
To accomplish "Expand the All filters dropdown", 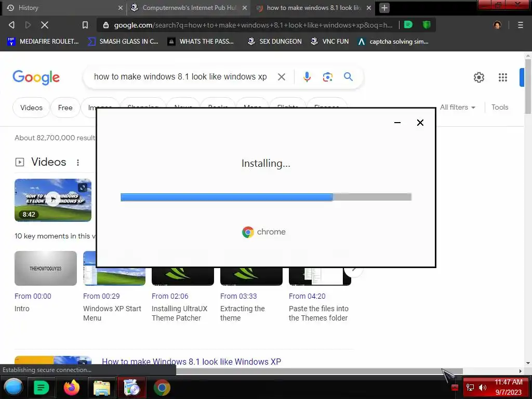I will click(x=457, y=107).
